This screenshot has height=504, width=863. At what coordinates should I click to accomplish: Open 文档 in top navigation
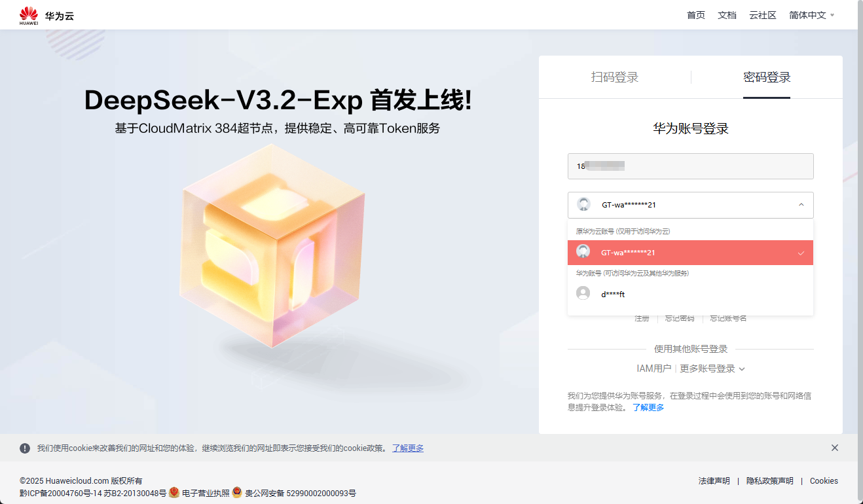(727, 15)
